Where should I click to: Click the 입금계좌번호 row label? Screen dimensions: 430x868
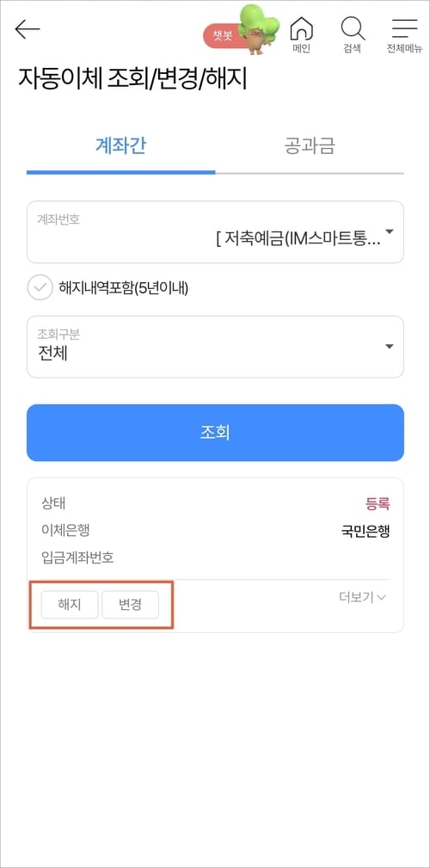pyautogui.click(x=77, y=557)
